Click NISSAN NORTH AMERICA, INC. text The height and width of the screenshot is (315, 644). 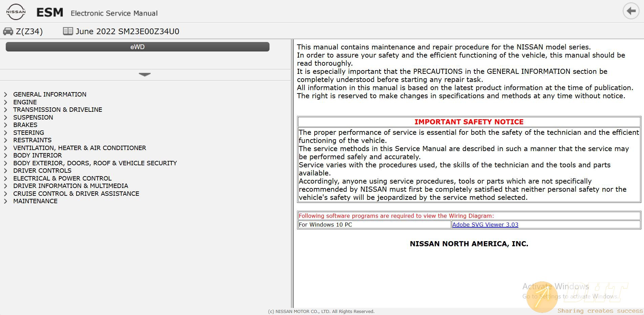(x=469, y=244)
